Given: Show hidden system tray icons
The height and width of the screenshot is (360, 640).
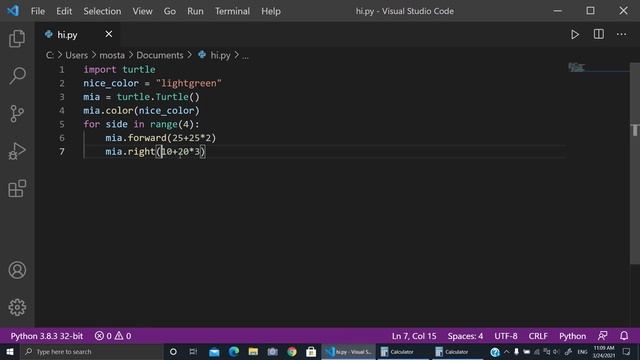Looking at the screenshot, I should pyautogui.click(x=507, y=352).
